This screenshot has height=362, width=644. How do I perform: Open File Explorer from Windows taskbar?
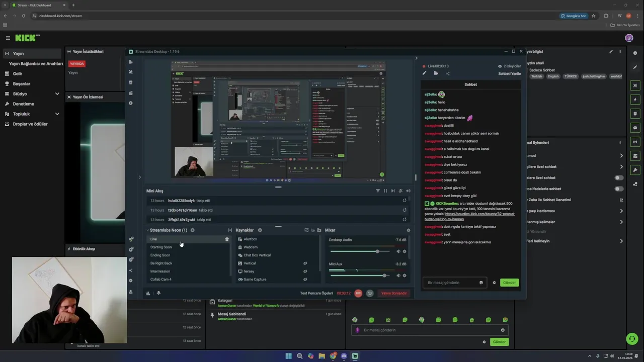coord(322,356)
